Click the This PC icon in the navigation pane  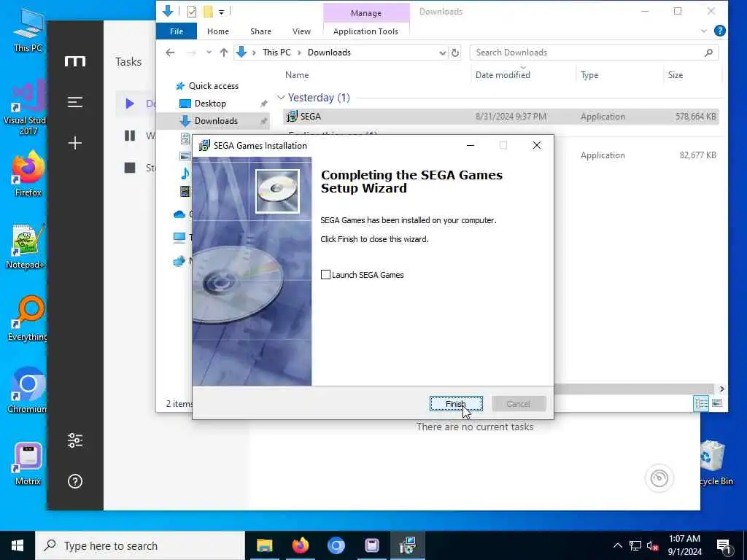[179, 237]
